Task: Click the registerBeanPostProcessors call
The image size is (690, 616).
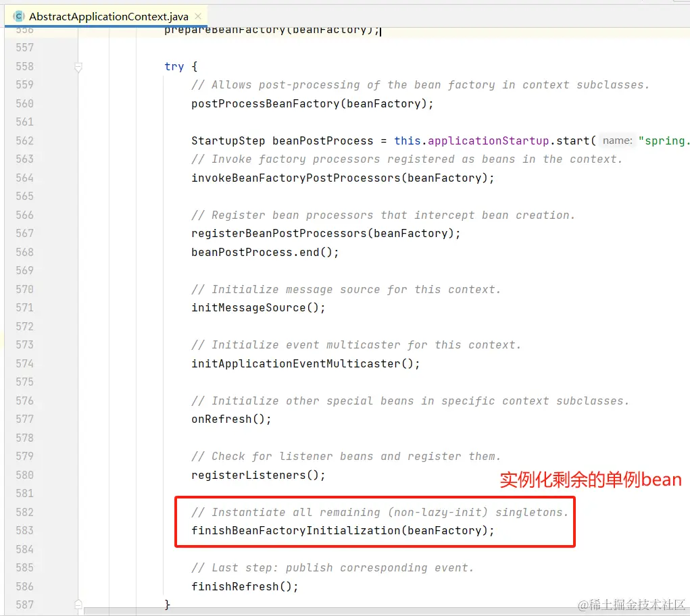Action: [280, 233]
